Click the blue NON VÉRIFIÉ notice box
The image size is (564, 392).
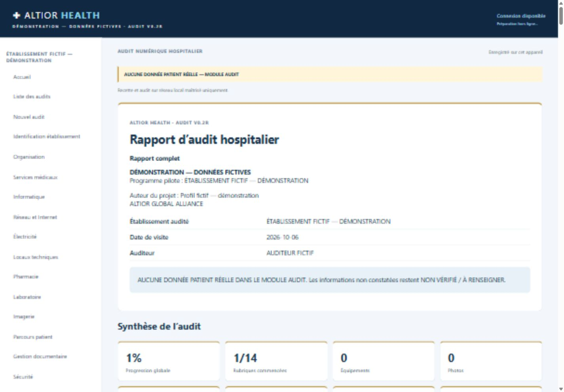click(330, 280)
